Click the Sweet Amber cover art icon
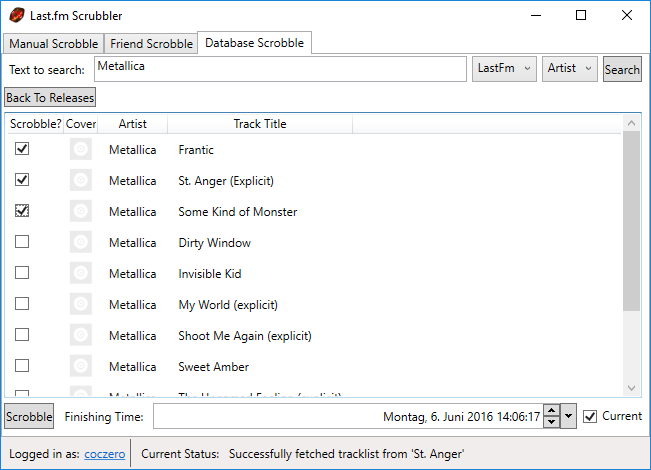This screenshot has height=470, width=651. [81, 366]
